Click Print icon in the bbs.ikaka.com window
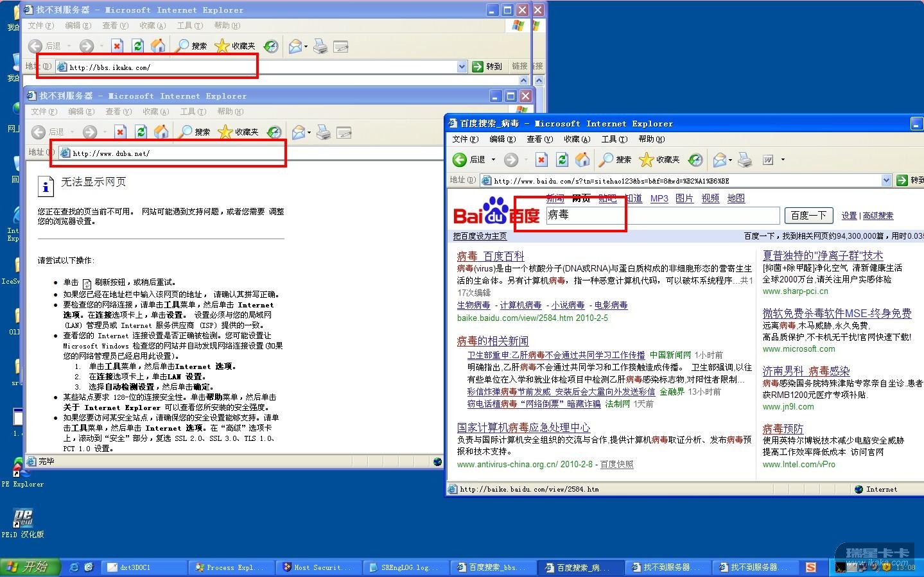Screen dimensions: 924x577 320,46
